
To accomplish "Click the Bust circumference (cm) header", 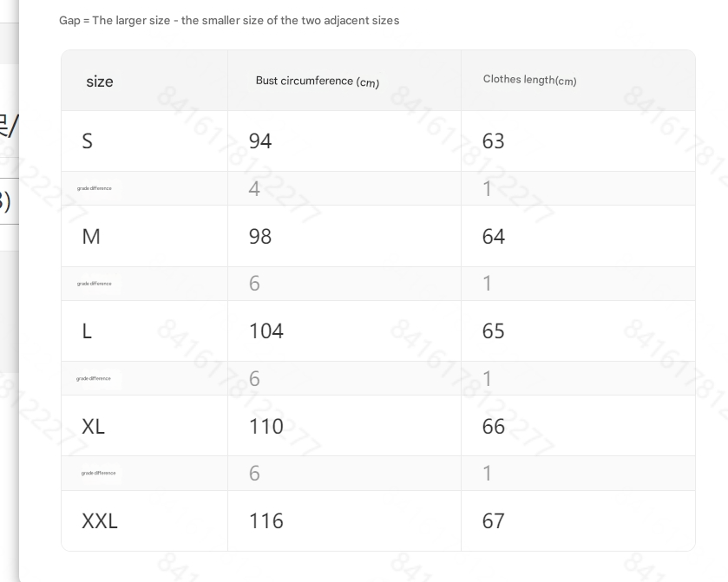I will [318, 82].
